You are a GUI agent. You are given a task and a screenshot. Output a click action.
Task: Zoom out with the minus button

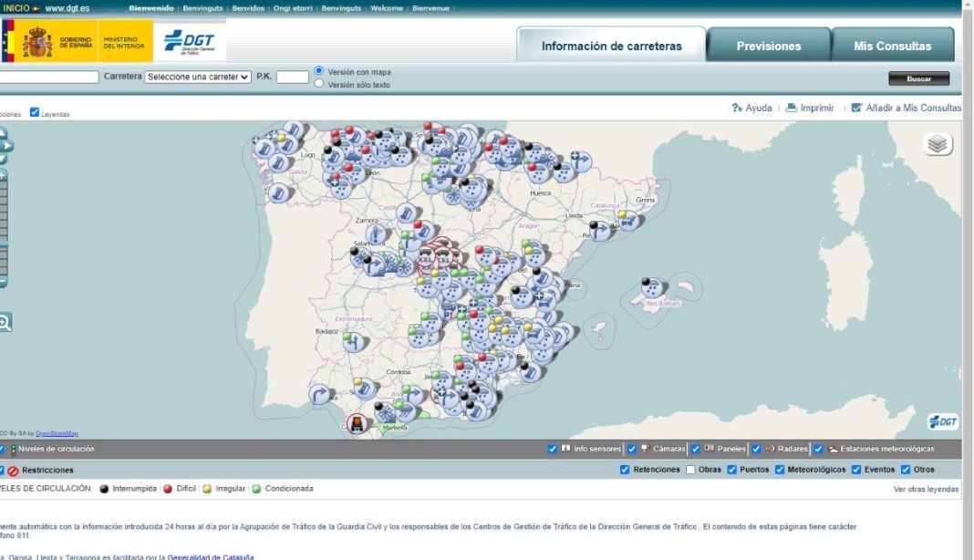[x=3, y=282]
